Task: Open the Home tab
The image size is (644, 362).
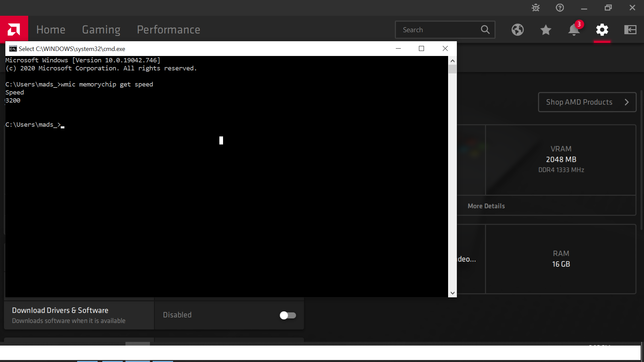Action: (x=51, y=29)
